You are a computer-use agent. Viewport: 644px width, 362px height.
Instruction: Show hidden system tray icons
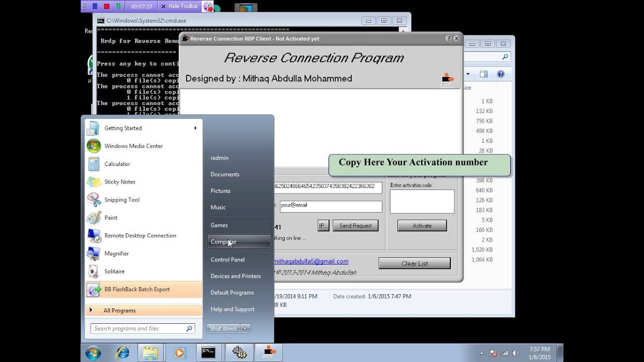[x=481, y=353]
